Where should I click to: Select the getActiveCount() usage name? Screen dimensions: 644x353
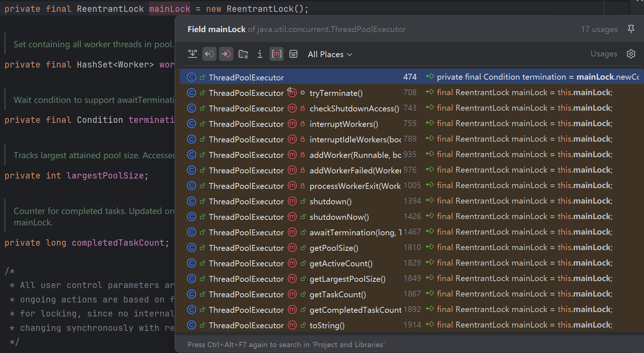[341, 263]
